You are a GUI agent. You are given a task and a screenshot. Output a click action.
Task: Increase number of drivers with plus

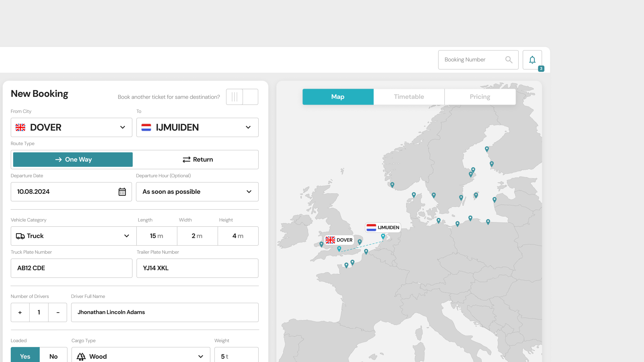tap(20, 312)
